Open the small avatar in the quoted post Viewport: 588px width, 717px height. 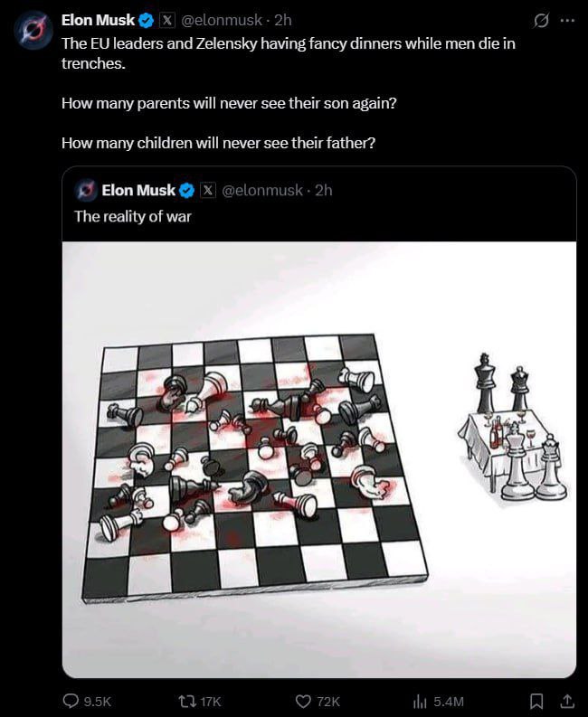(x=86, y=190)
